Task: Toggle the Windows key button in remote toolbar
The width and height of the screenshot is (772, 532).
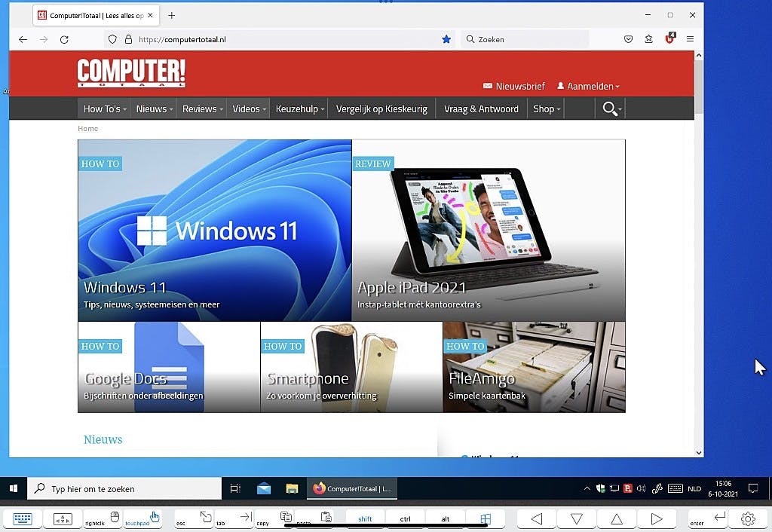Action: pos(486,518)
